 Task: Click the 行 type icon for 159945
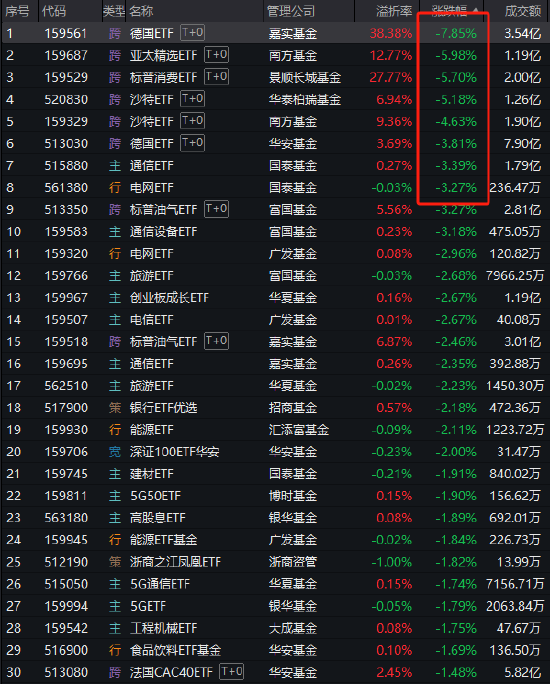click(115, 540)
